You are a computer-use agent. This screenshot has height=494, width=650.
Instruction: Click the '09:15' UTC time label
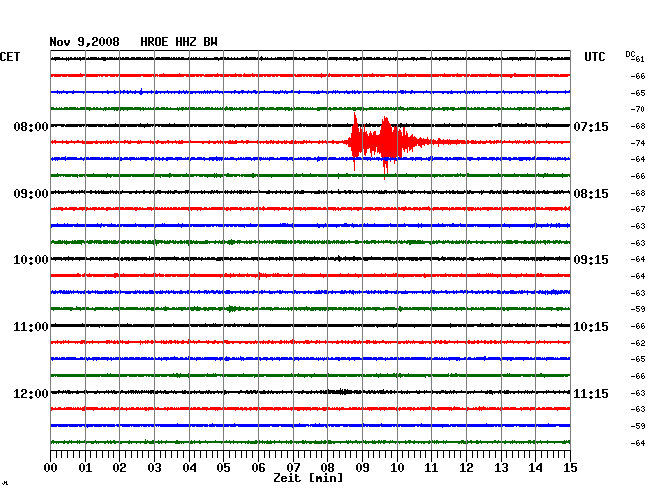tap(591, 260)
